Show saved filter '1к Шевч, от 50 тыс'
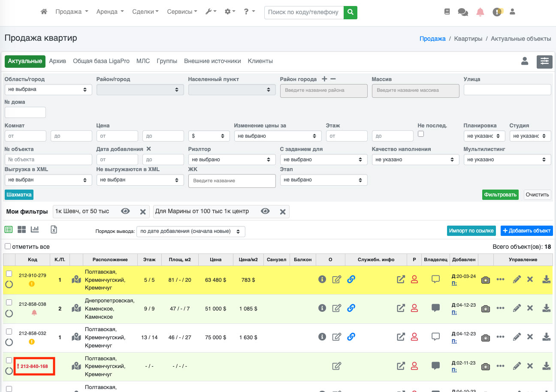The image size is (556, 392). [125, 211]
